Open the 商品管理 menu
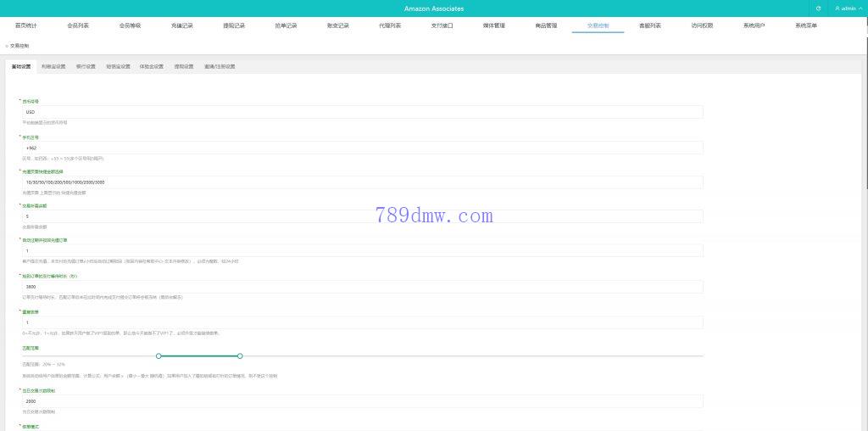 point(546,26)
